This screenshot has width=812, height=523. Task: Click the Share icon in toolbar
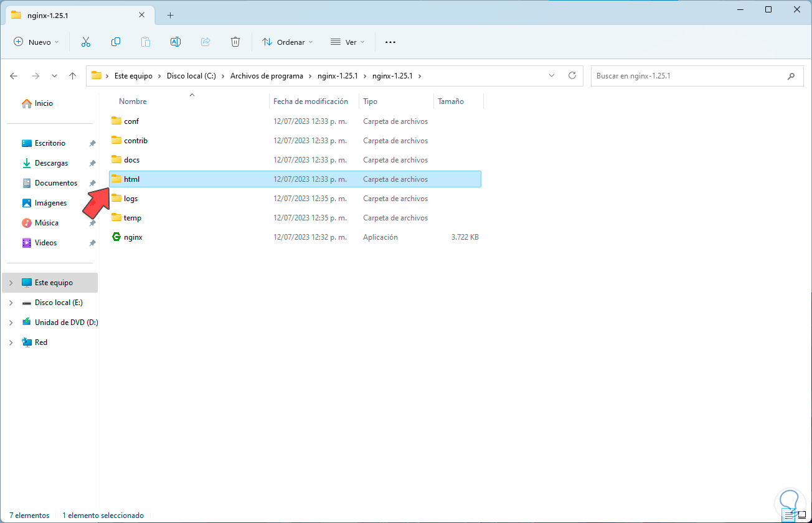[205, 42]
